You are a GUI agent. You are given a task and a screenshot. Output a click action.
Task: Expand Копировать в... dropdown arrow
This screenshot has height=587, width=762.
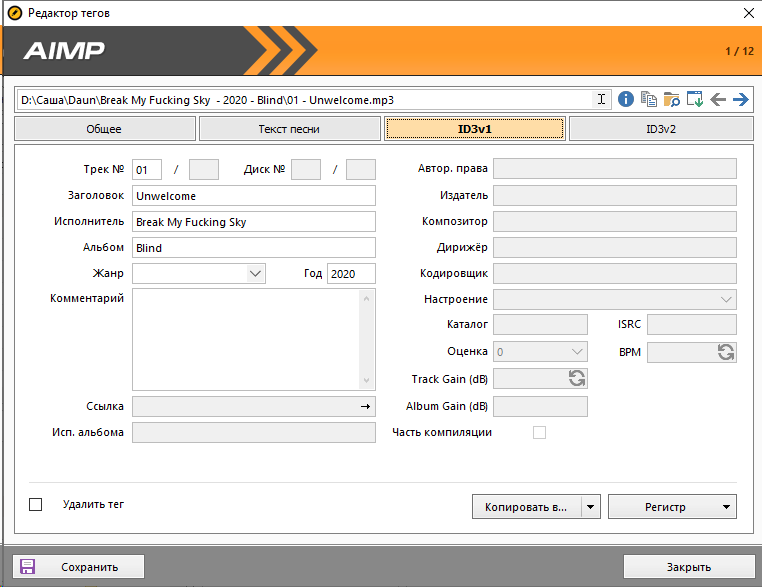coord(590,507)
